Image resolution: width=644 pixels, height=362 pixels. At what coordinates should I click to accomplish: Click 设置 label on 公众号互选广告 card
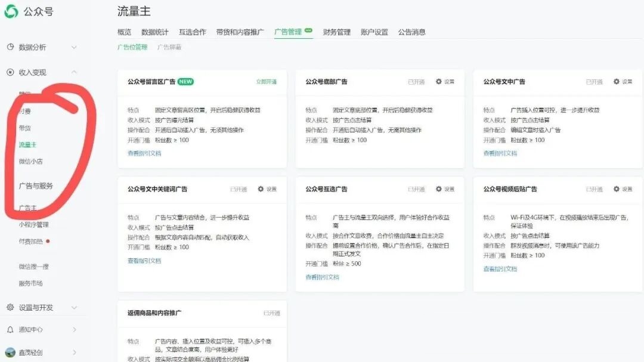450,189
